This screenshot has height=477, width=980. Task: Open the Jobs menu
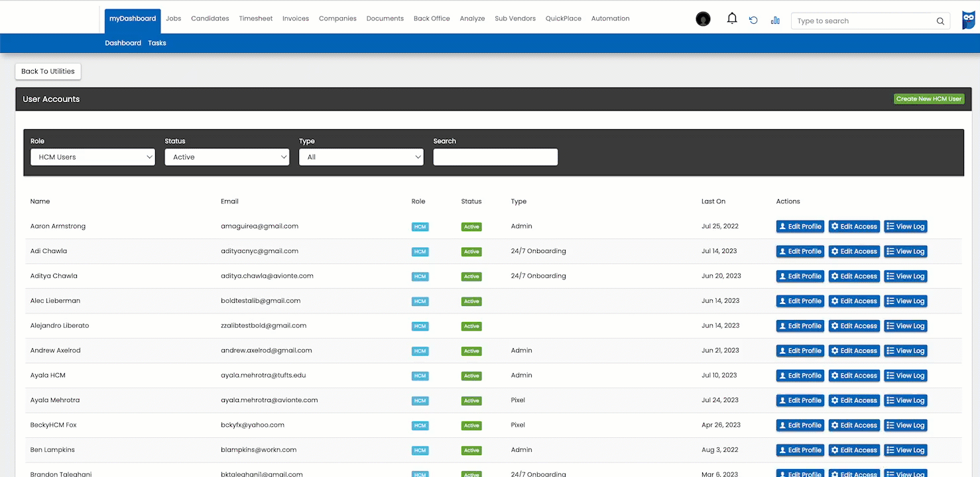coord(174,19)
